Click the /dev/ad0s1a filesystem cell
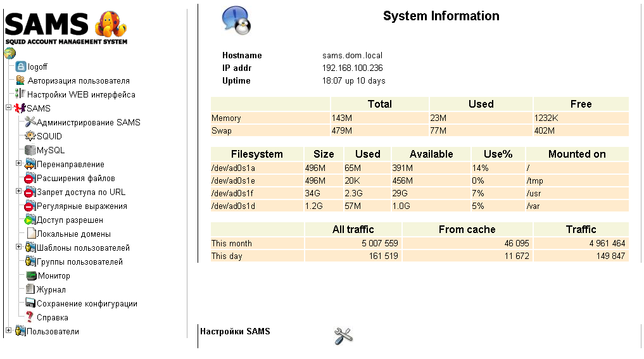The image size is (644, 359). point(257,168)
